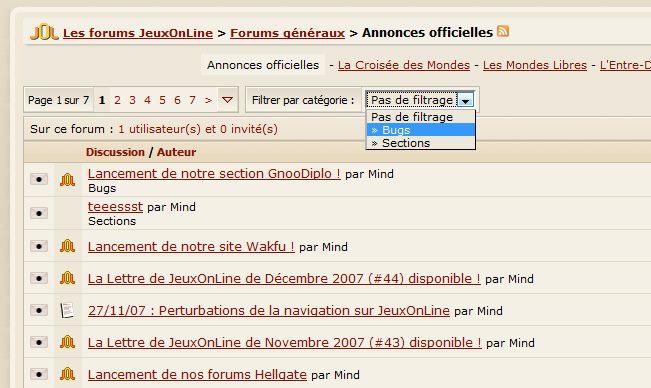Viewport: 651px width, 388px height.
Task: Click status dot icon for GnooDiplo thread
Action: [39, 179]
